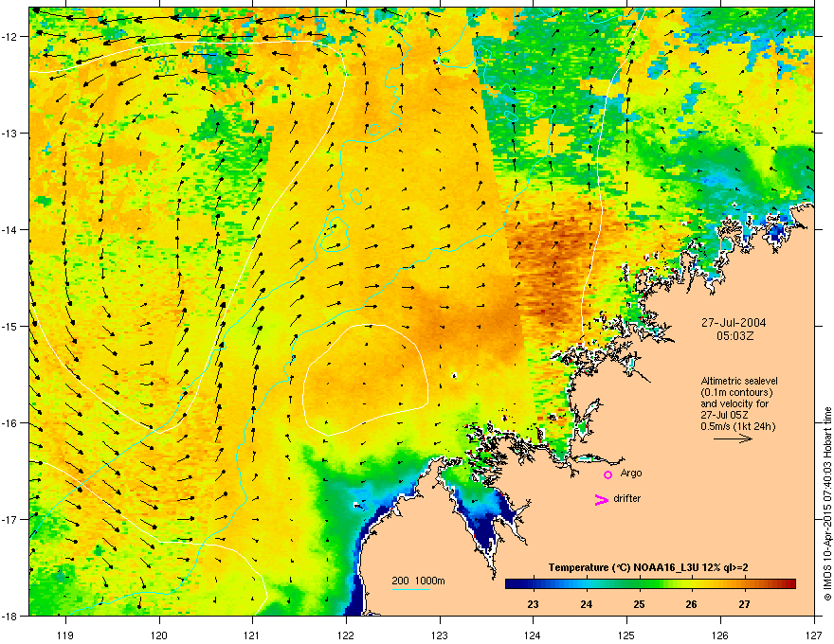Click the 'and velocity for' caption line
834x644 pixels.
(x=734, y=403)
